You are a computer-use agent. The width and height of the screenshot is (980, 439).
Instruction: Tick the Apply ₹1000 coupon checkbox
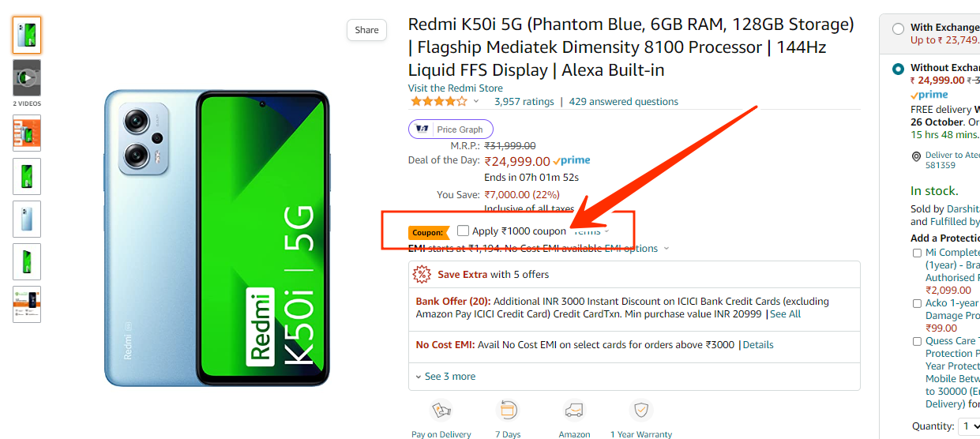463,231
